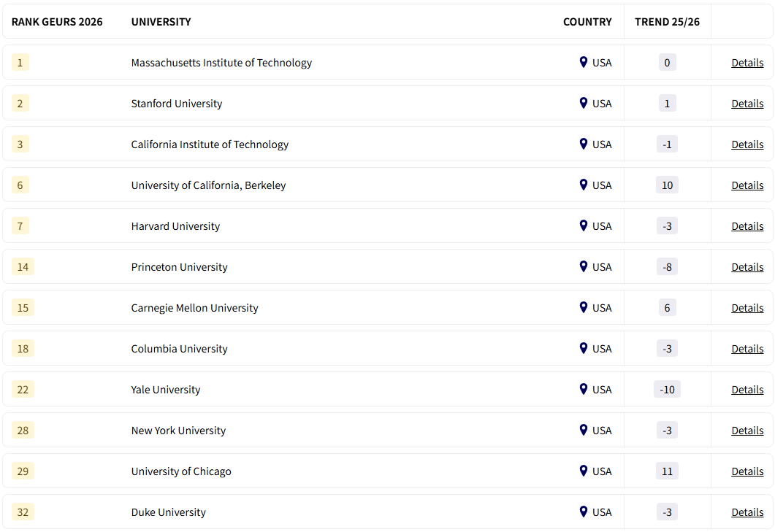Click the rank badge 1 for MIT
Screen dimensions: 775x532
click(x=20, y=62)
